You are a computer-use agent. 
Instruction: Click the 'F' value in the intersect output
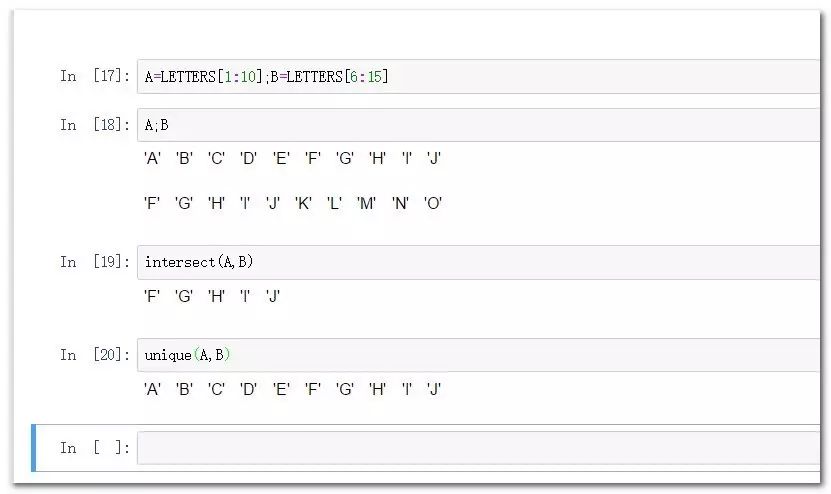coord(152,296)
